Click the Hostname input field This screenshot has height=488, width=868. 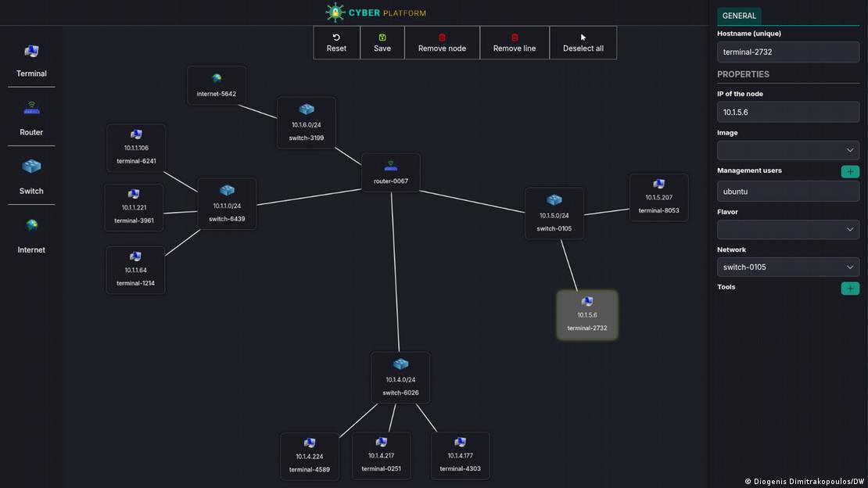click(x=787, y=52)
